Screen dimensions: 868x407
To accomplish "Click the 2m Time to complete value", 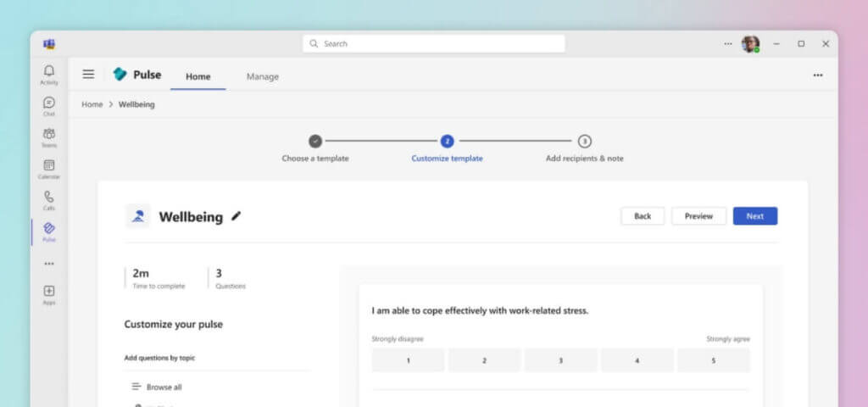I will (x=141, y=273).
